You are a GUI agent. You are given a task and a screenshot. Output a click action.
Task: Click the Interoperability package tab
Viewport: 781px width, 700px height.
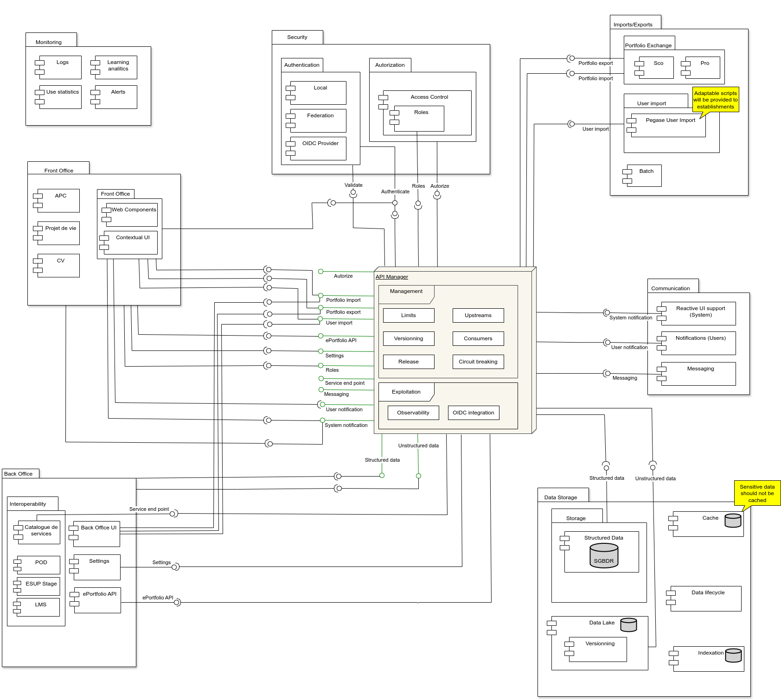pos(32,504)
